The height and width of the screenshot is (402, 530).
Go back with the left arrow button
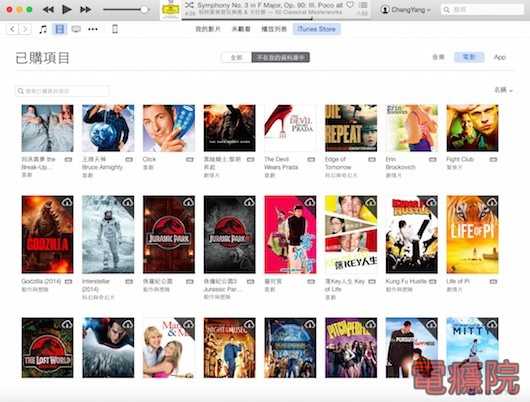point(12,29)
